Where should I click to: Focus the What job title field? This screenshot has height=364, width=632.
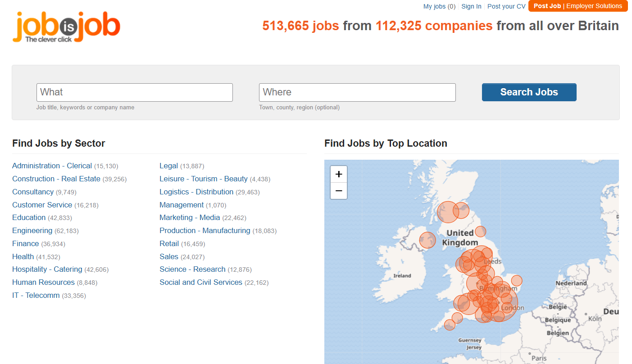[134, 92]
